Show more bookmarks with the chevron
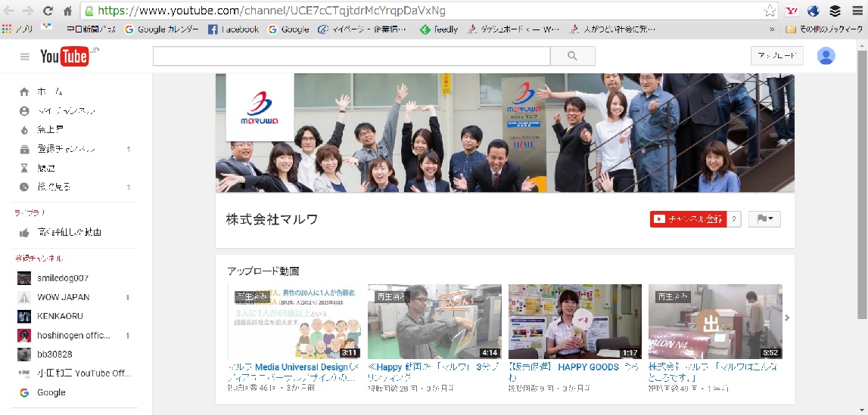 [772, 29]
